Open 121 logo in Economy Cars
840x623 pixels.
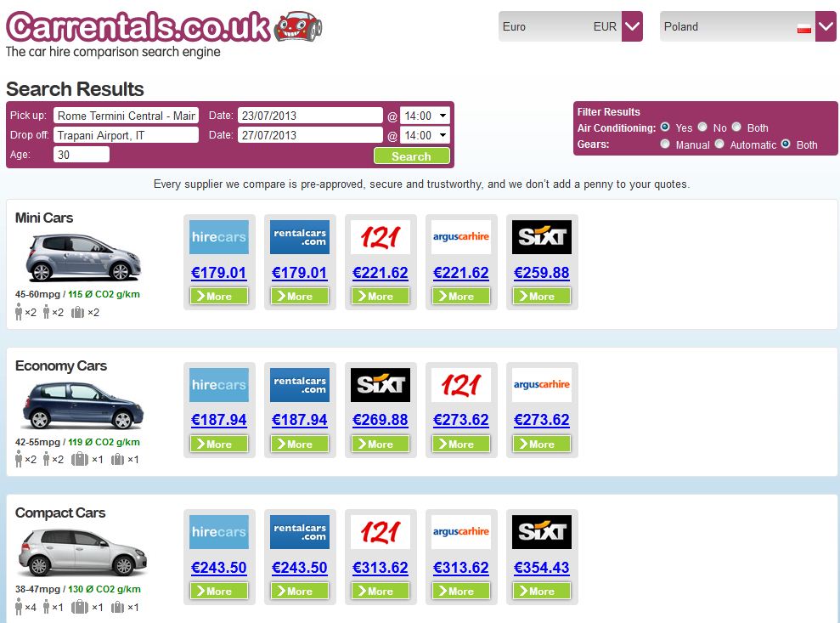coord(460,385)
